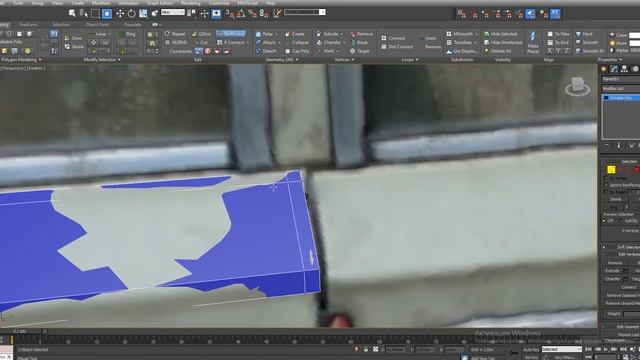Click the Illum color swatch in Properties

[635, 43]
